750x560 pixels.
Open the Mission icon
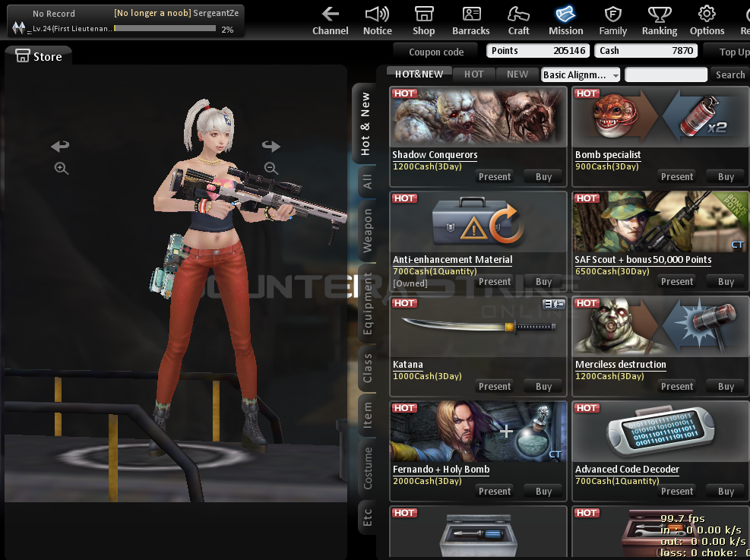(x=565, y=14)
